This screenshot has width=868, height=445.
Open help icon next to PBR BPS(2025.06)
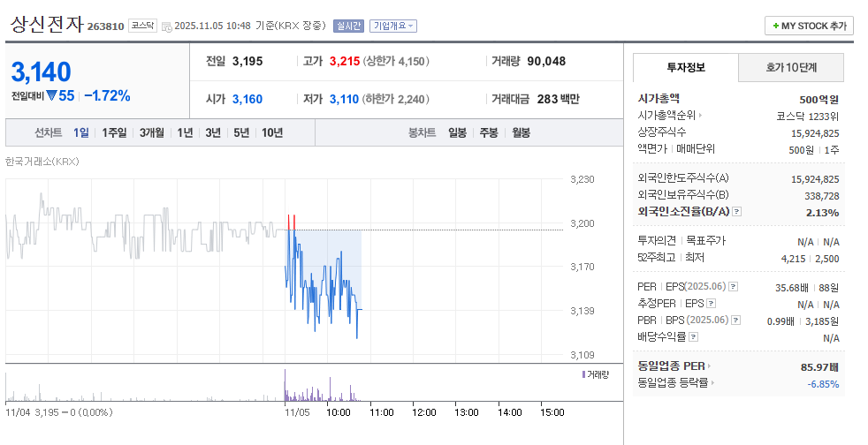735,321
